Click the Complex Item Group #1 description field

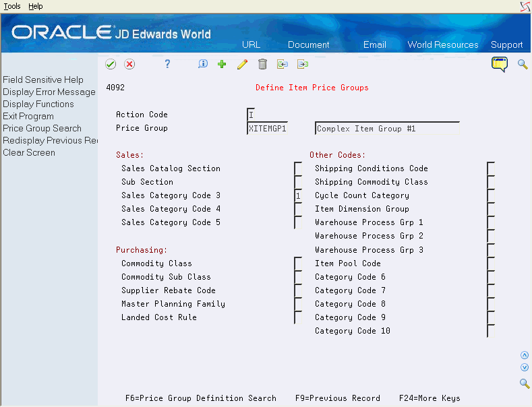(x=387, y=129)
